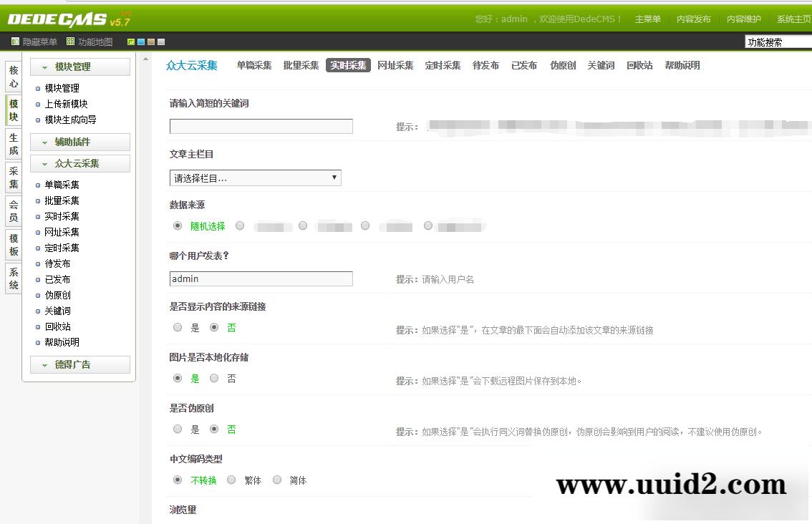Image resolution: width=812 pixels, height=524 pixels.
Task: Select the blue admin theme style square
Action: click(x=140, y=42)
